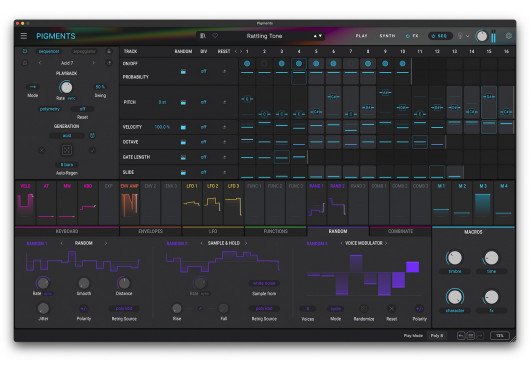Open the LFO modulation tab
This screenshot has height=371, width=530.
(213, 231)
